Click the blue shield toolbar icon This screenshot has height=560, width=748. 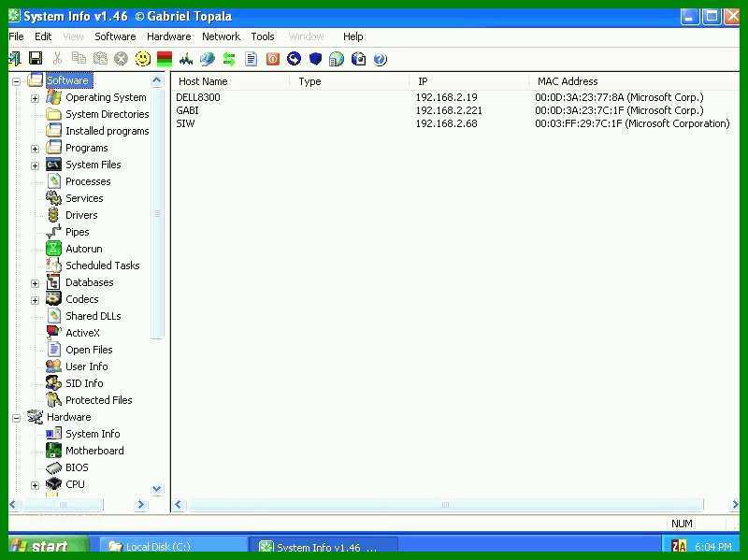[x=315, y=59]
